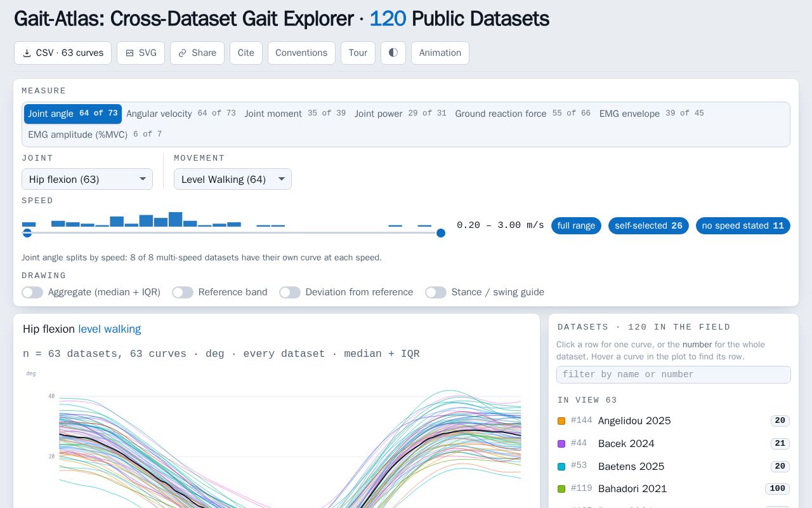Click dataset number #144
This screenshot has width=812, height=508.
coord(582,420)
